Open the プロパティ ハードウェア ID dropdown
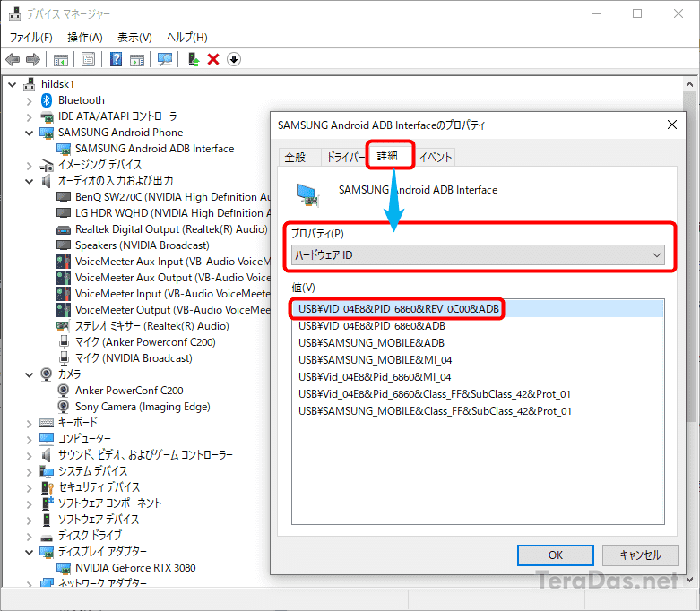 (x=478, y=255)
